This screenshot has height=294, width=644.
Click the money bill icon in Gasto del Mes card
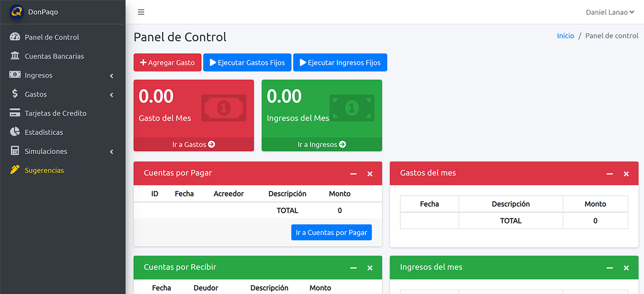point(224,108)
